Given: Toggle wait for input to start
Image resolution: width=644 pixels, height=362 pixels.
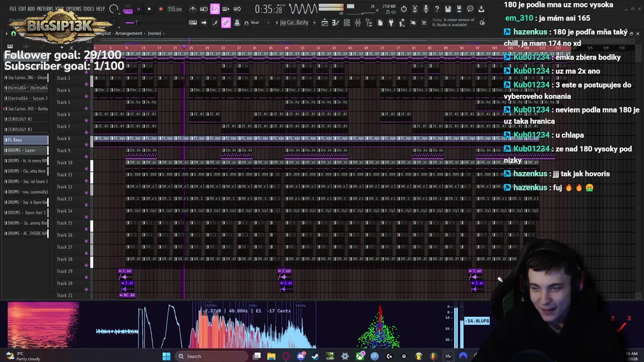Looking at the screenshot, I should coord(204,9).
